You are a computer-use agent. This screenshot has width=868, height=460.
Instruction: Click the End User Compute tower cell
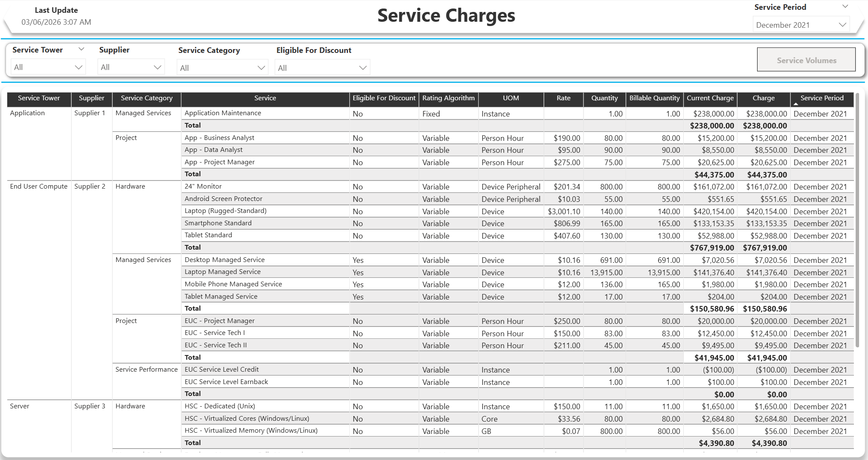pyautogui.click(x=38, y=186)
